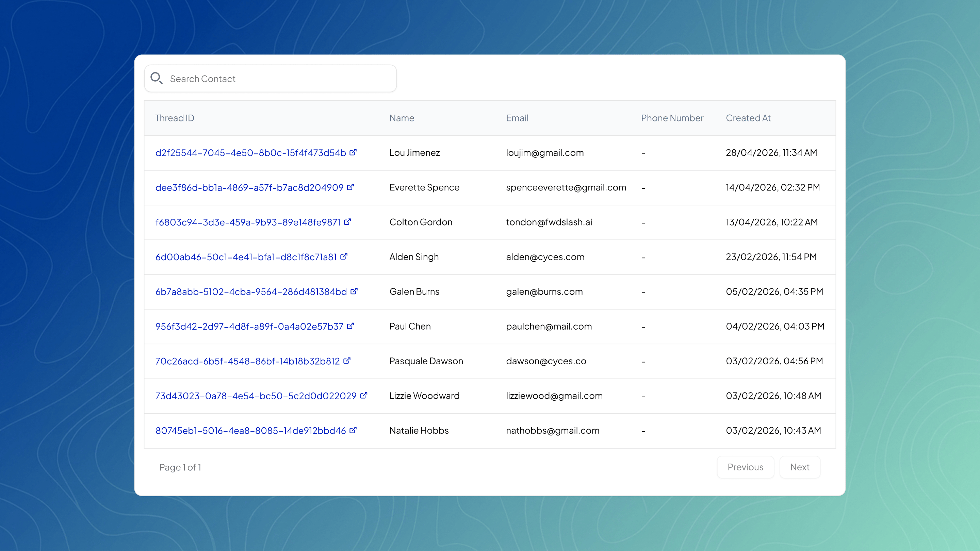The width and height of the screenshot is (980, 551).
Task: Open thread 6b7a8abb-5102-4cba-9564-286d481384bd
Action: pyautogui.click(x=251, y=292)
